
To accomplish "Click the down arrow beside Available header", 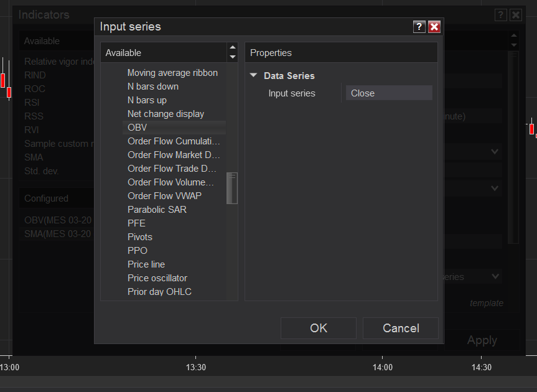I will pos(233,57).
